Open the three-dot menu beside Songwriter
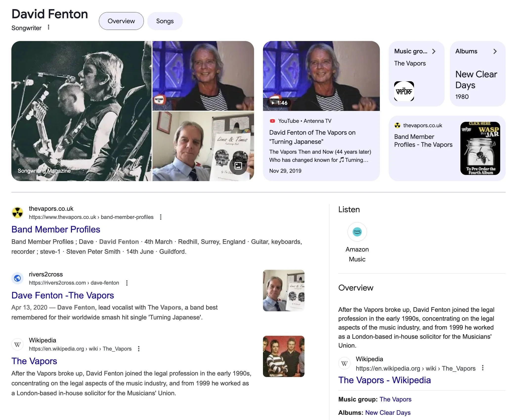The width and height of the screenshot is (519, 420). [x=48, y=27]
